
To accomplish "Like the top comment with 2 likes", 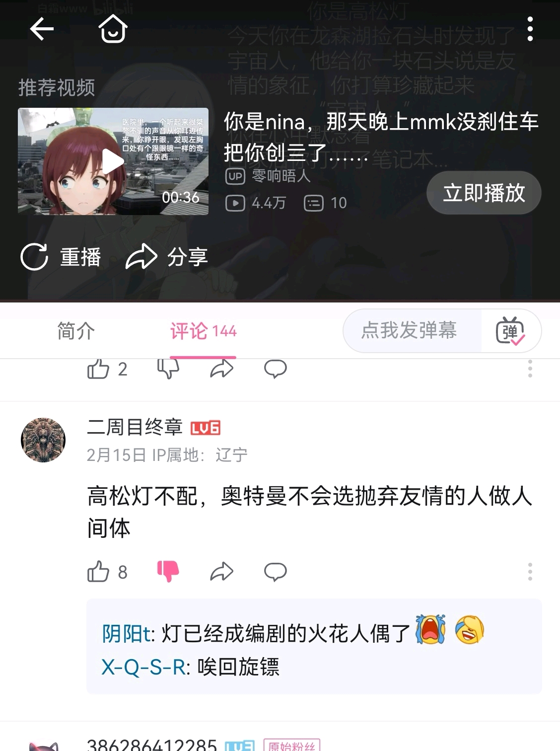I will tap(98, 369).
